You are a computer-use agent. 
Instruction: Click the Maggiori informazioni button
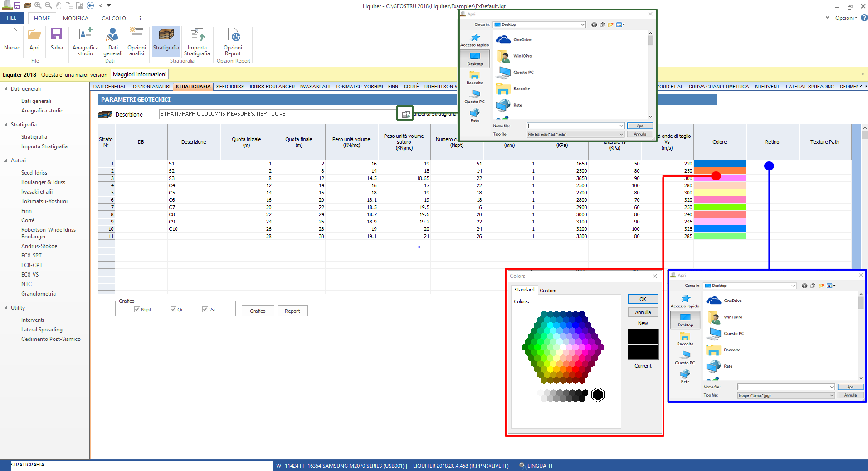pyautogui.click(x=140, y=74)
